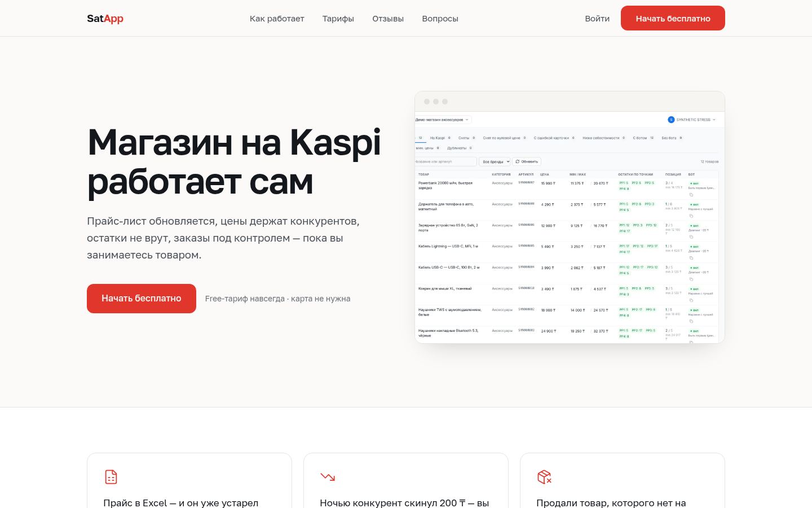Click the blue S avatar icon in preview
This screenshot has height=508, width=812.
(x=671, y=120)
